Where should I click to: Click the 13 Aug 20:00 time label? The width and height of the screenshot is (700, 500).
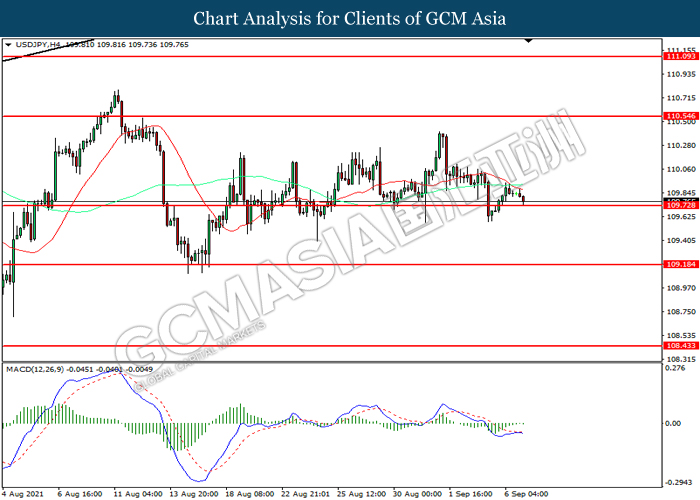point(194,494)
